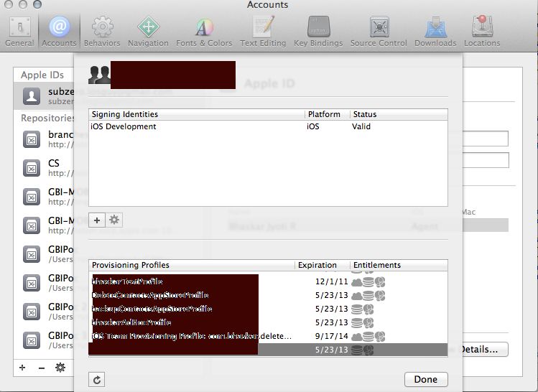Click the Signing Identities column header
538x392 pixels.
pyautogui.click(x=197, y=114)
